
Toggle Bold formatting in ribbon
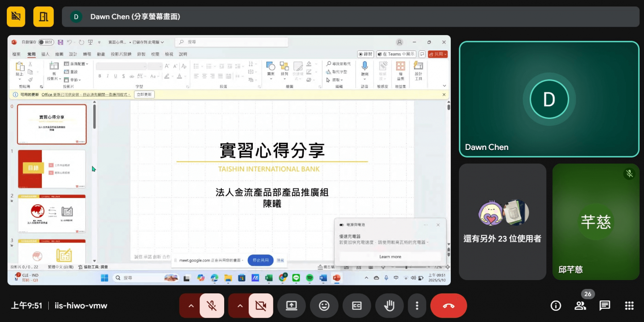click(100, 76)
